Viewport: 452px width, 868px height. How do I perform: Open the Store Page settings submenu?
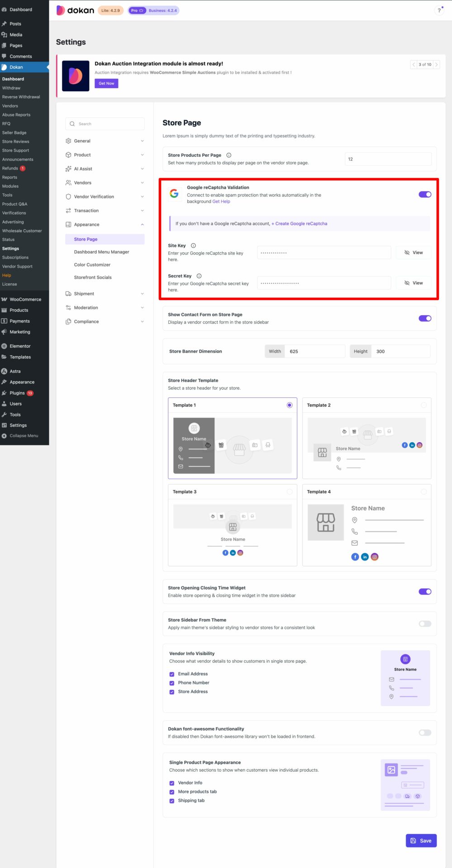pos(105,239)
